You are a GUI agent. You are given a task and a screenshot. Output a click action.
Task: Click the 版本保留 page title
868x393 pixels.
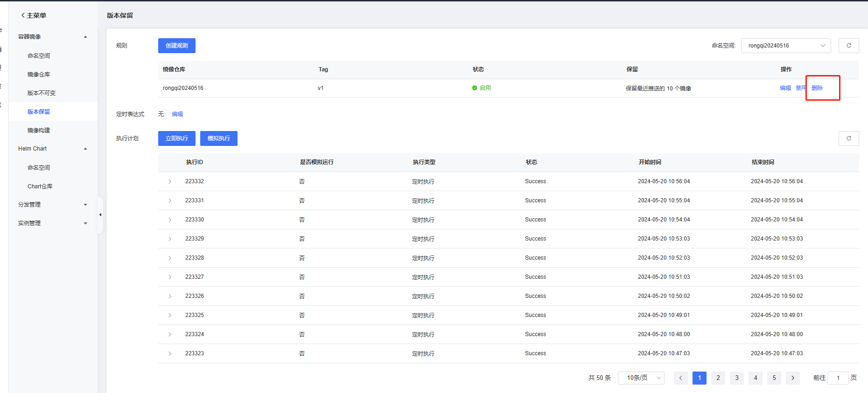(120, 15)
